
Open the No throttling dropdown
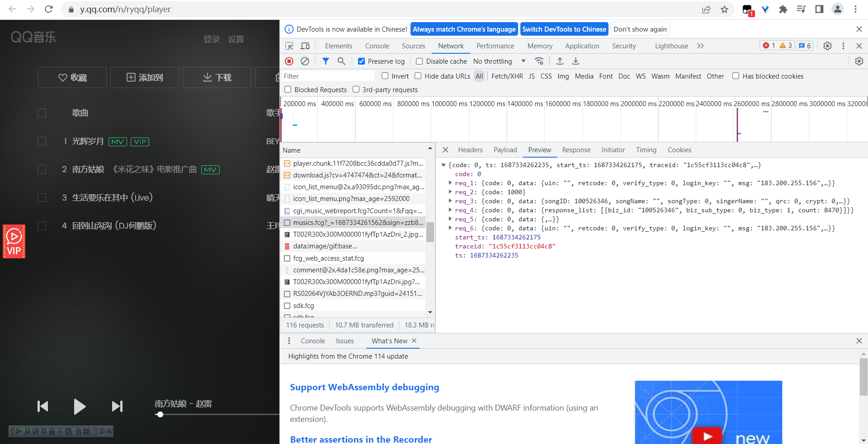tap(500, 61)
